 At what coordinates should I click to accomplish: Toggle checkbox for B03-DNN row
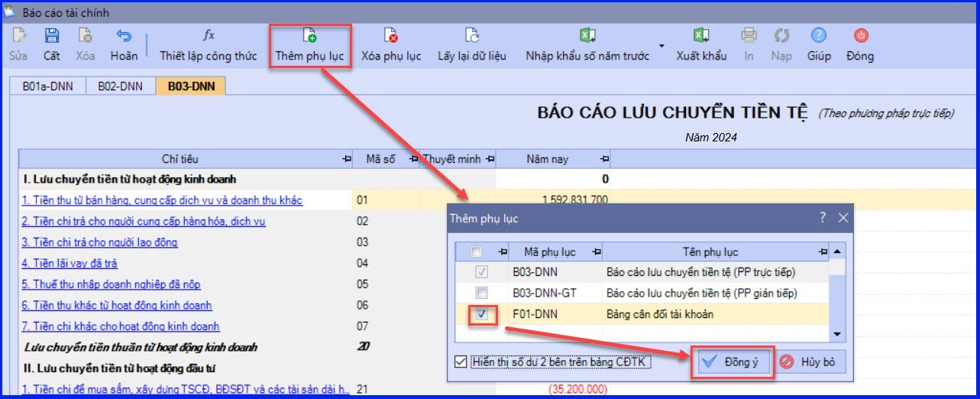(481, 271)
